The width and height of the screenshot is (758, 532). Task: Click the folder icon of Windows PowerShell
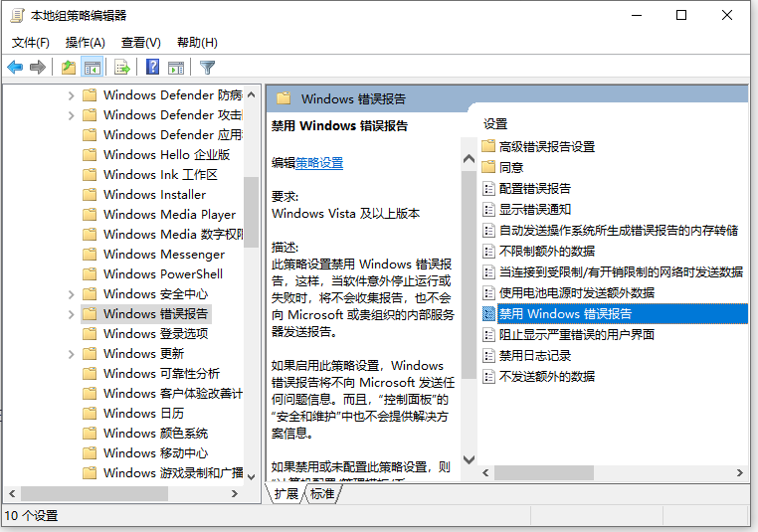pyautogui.click(x=90, y=274)
